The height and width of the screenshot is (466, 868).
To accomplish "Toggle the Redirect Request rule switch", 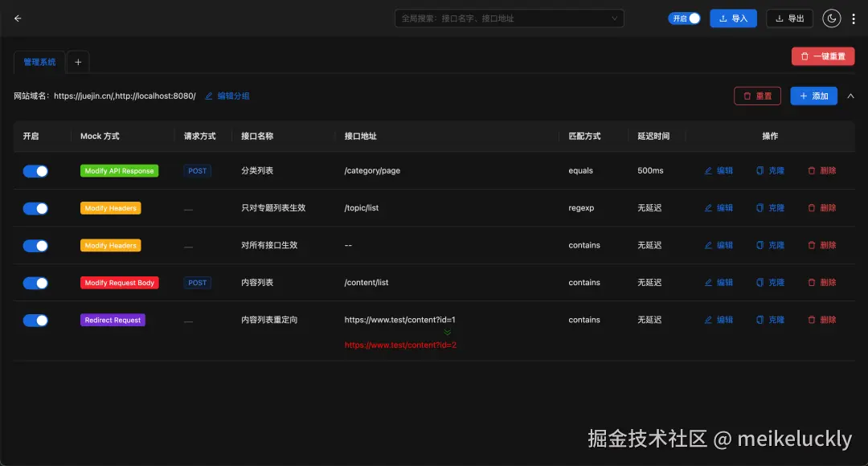I will coord(35,320).
